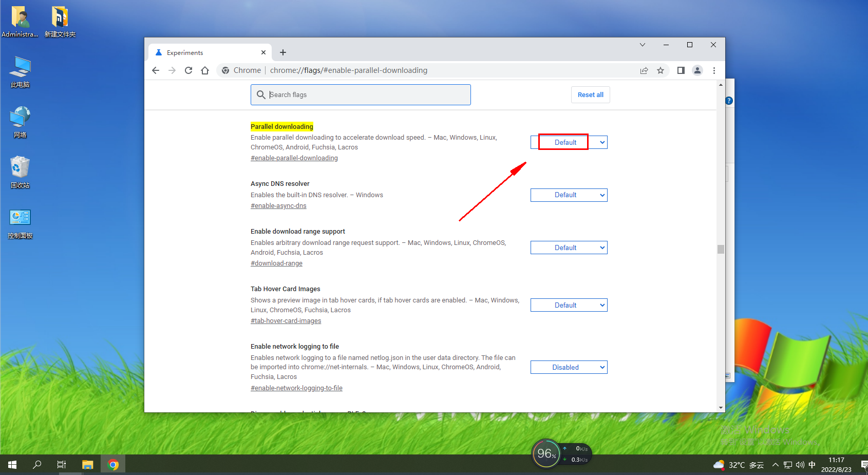Screen dimensions: 868x475
Task: Open the Chrome profile avatar menu
Action: coord(697,70)
